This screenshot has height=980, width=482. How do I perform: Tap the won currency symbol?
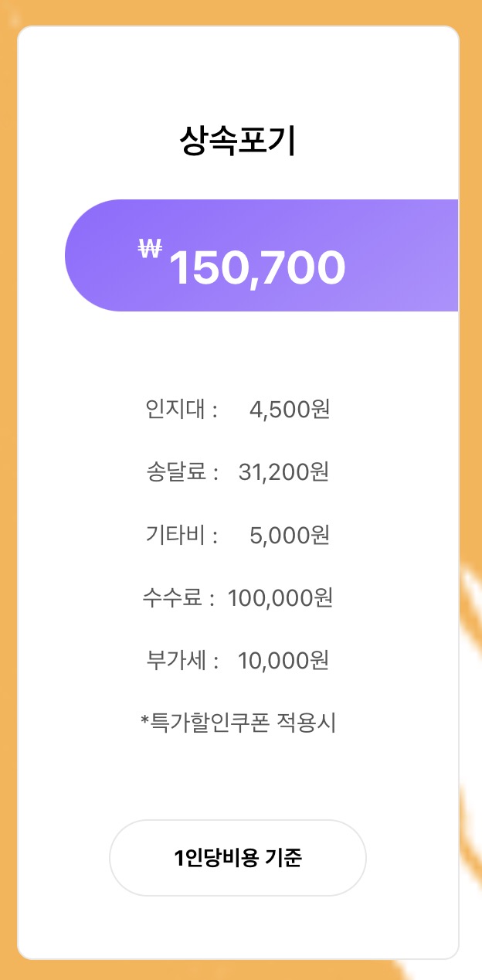tap(150, 249)
